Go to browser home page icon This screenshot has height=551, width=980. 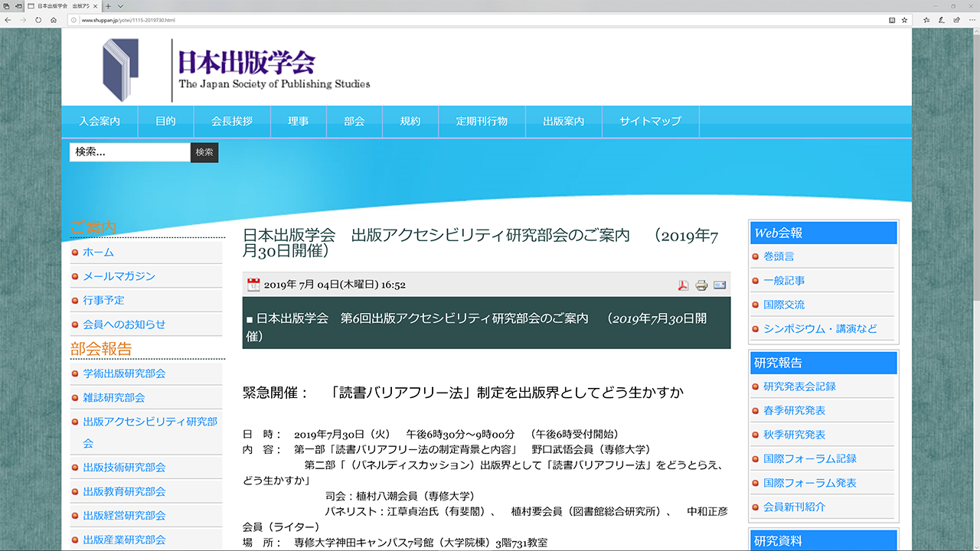click(53, 20)
